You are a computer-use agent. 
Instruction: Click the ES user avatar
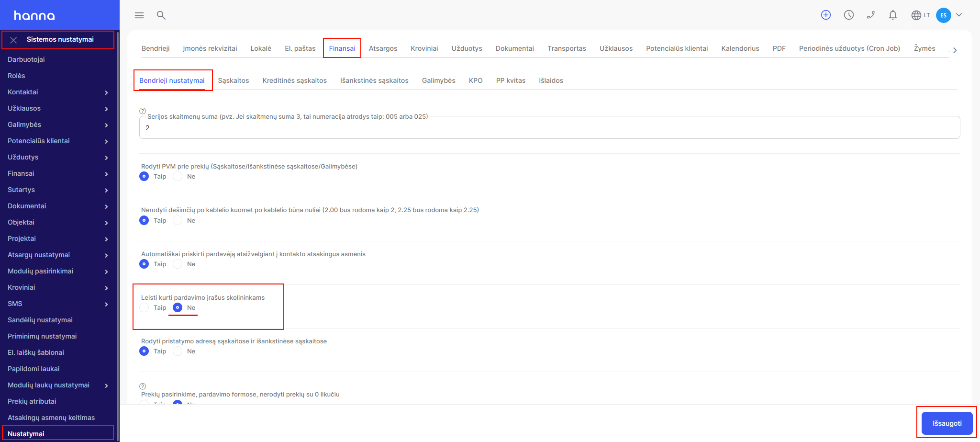944,15
